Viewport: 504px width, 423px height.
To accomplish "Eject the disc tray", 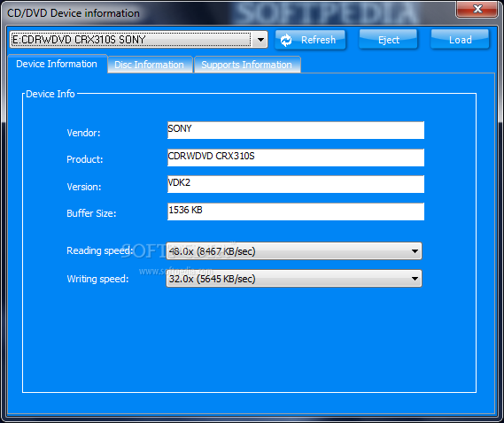I will tap(388, 40).
